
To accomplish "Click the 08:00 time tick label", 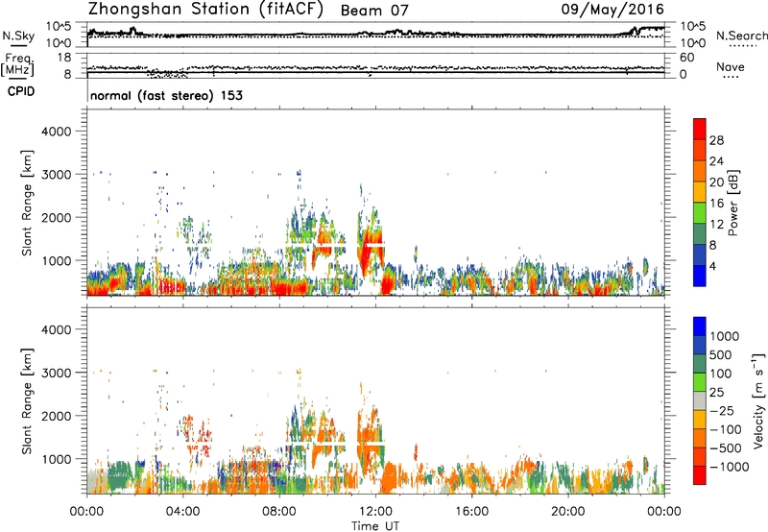I will (x=279, y=512).
